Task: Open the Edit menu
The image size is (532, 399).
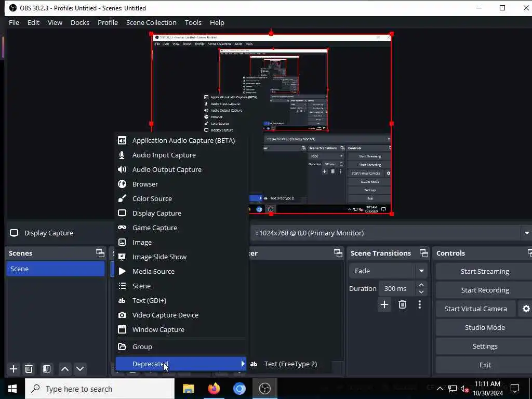Action: 33,22
